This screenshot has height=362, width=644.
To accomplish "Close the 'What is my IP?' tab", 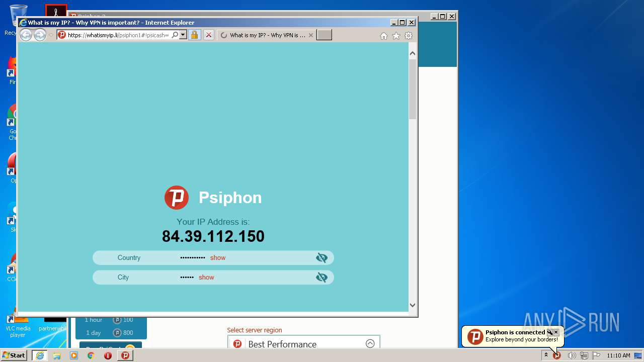I will click(x=311, y=35).
